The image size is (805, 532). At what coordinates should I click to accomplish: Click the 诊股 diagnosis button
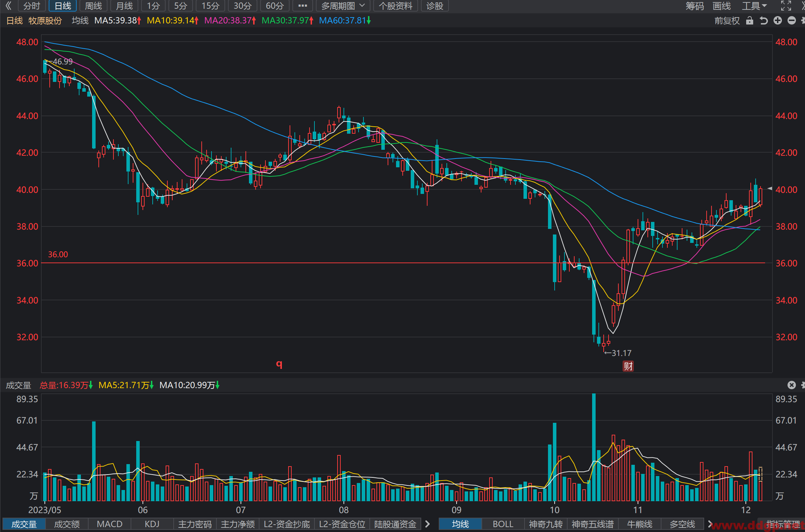tap(435, 6)
